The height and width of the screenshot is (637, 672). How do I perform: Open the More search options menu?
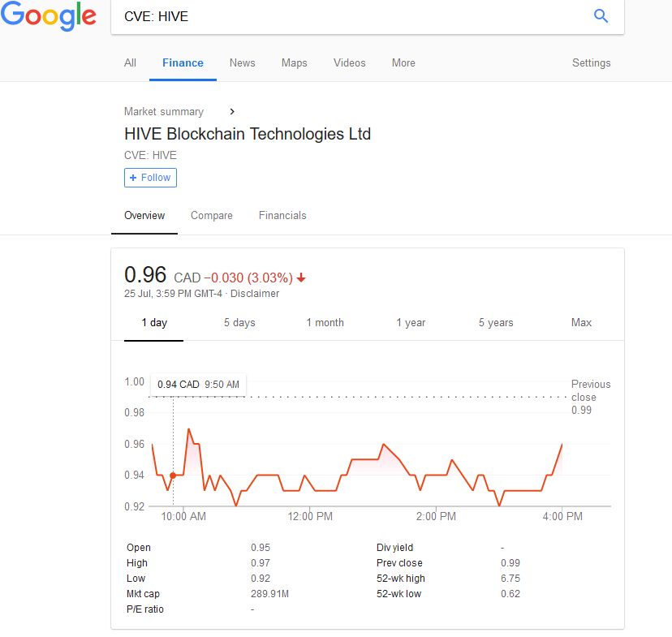pyautogui.click(x=403, y=63)
